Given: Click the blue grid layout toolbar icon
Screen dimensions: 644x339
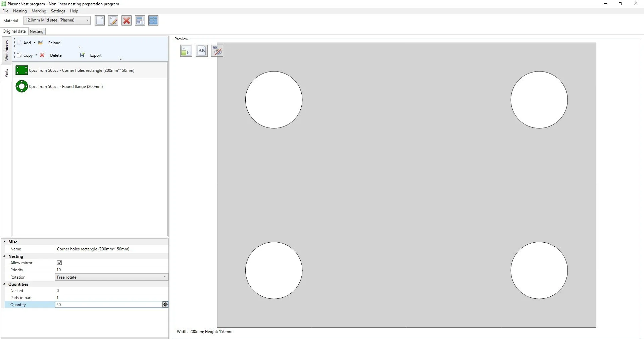Looking at the screenshot, I should pos(153,20).
